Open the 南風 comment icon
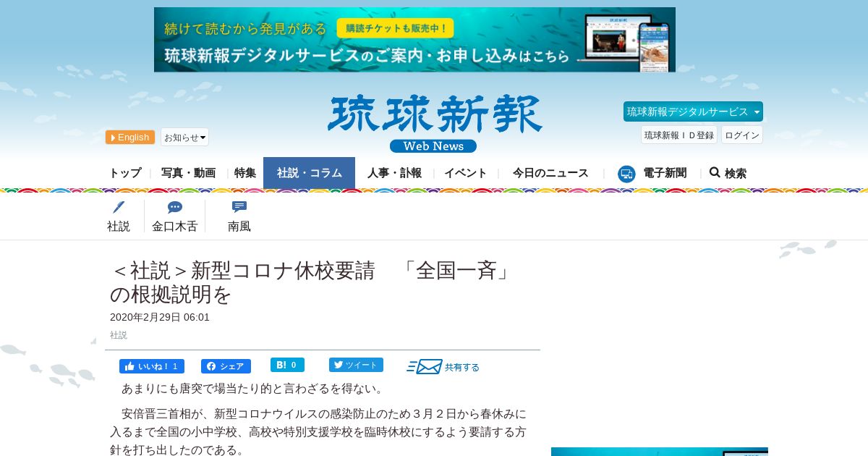868x456 pixels. 239,207
